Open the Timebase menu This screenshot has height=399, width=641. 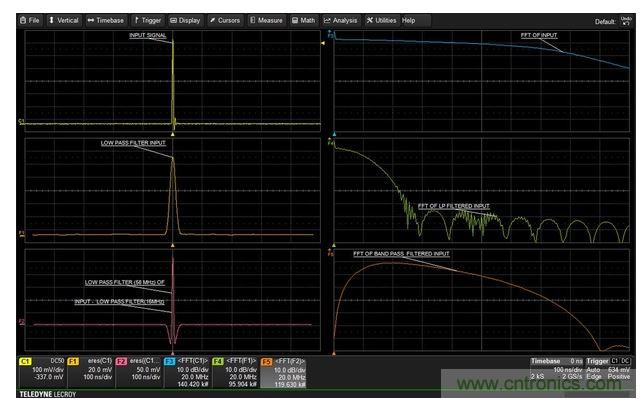click(106, 20)
